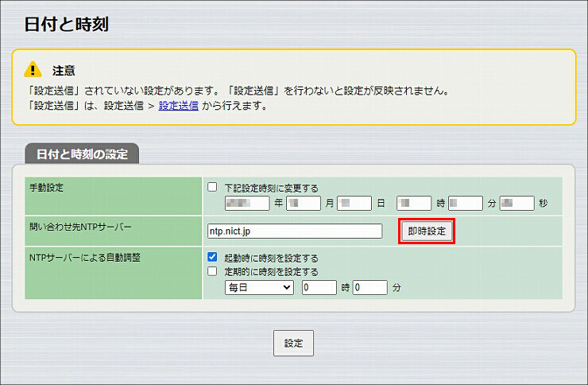Image resolution: width=588 pixels, height=385 pixels.
Task: Click the yellow warning triangle icon
Action: click(x=33, y=69)
